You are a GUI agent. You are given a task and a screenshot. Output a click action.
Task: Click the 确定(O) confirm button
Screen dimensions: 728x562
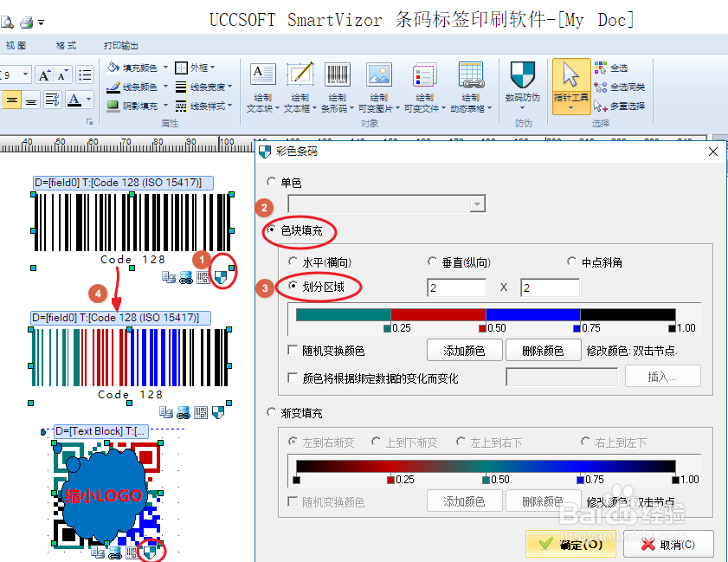coord(571,545)
